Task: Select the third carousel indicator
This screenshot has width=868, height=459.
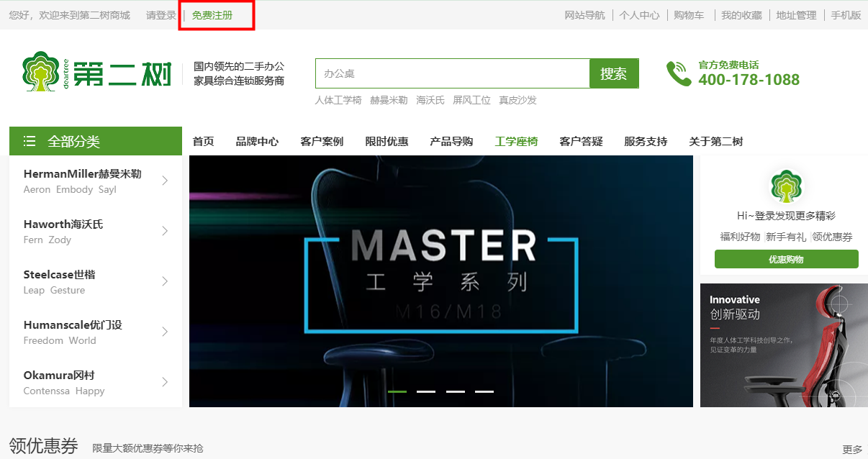Action: (456, 391)
